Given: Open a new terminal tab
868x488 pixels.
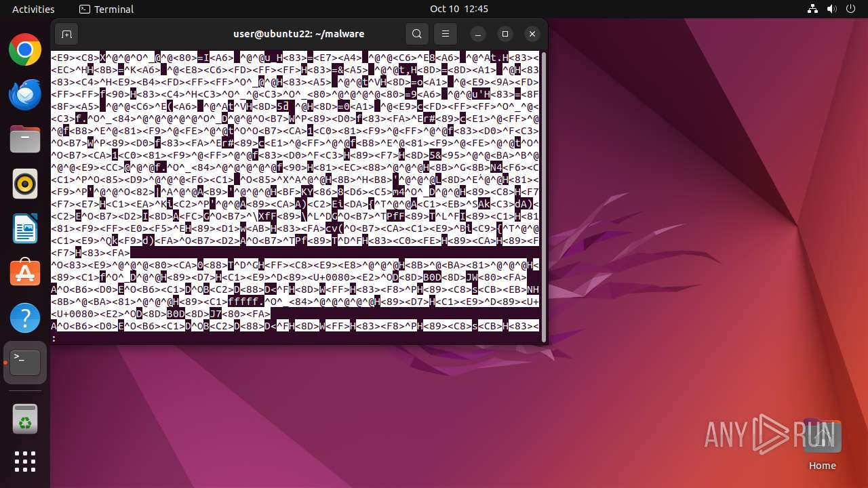Looking at the screenshot, I should point(66,34).
